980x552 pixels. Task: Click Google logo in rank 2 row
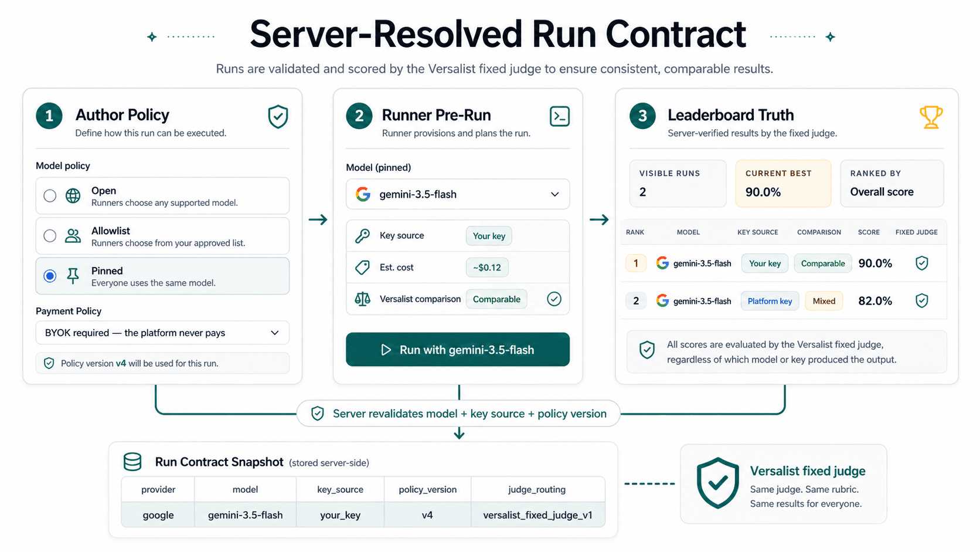662,300
